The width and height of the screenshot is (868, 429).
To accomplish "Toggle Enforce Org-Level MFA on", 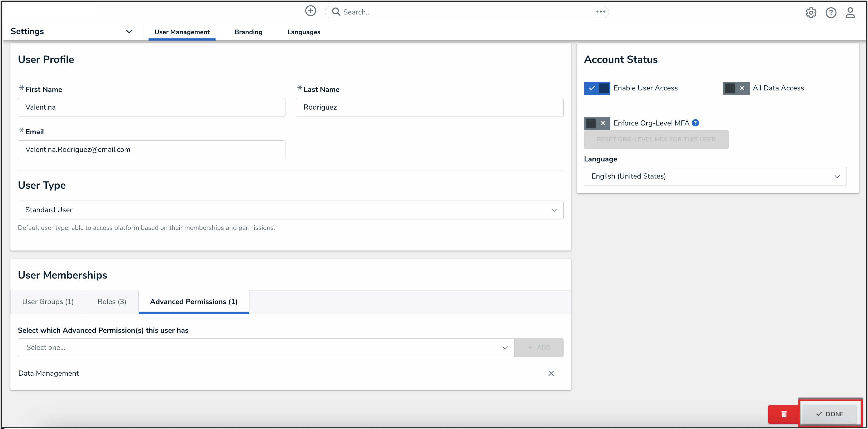I will point(597,123).
